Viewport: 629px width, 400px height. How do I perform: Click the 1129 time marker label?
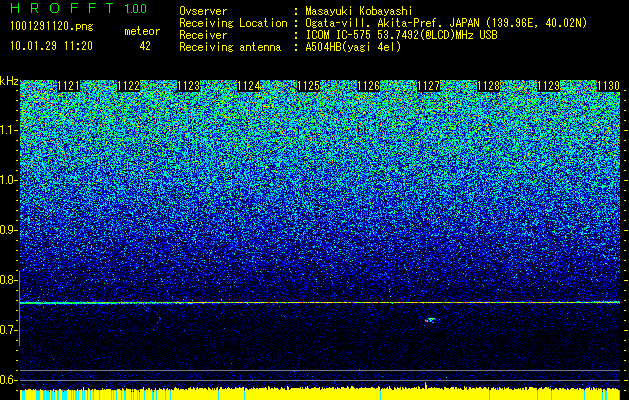(548, 86)
